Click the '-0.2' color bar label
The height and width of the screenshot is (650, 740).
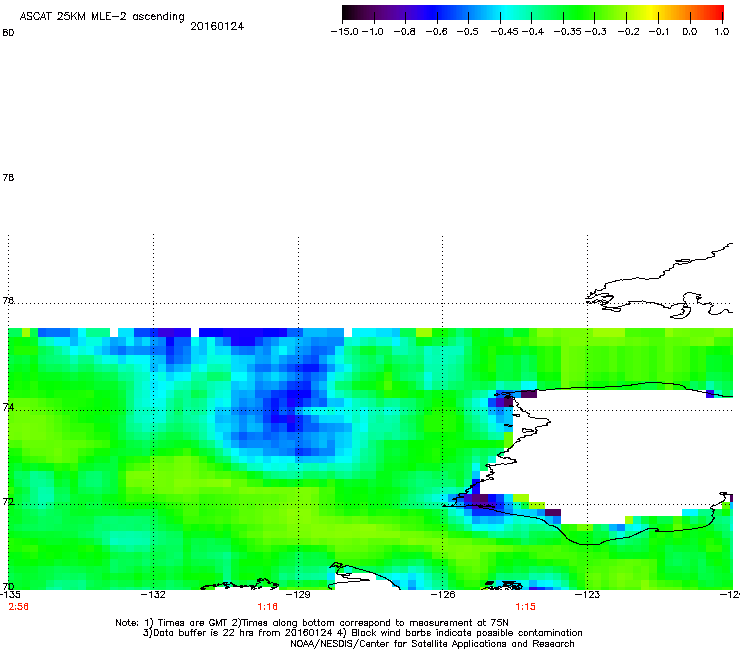point(629,32)
